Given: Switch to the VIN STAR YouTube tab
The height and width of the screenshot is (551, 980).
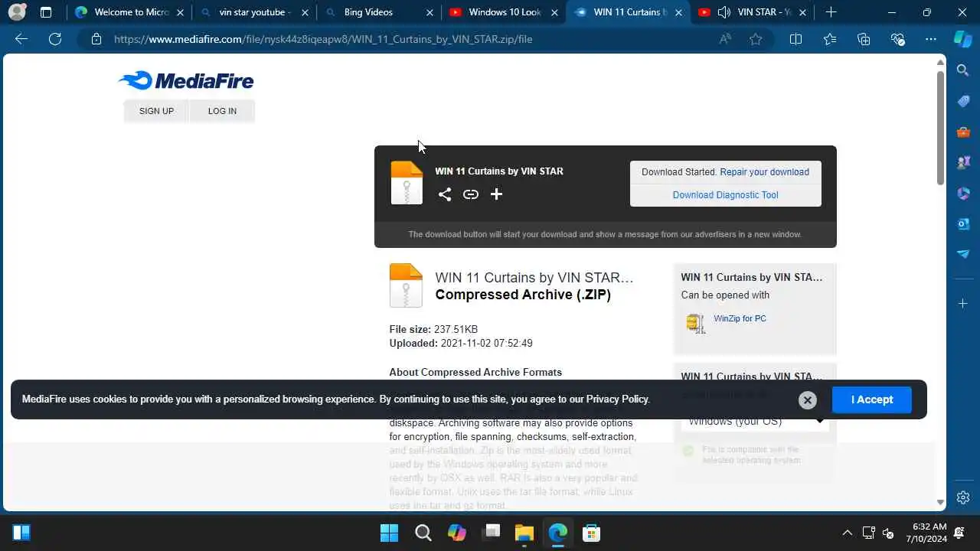Looking at the screenshot, I should [x=754, y=12].
